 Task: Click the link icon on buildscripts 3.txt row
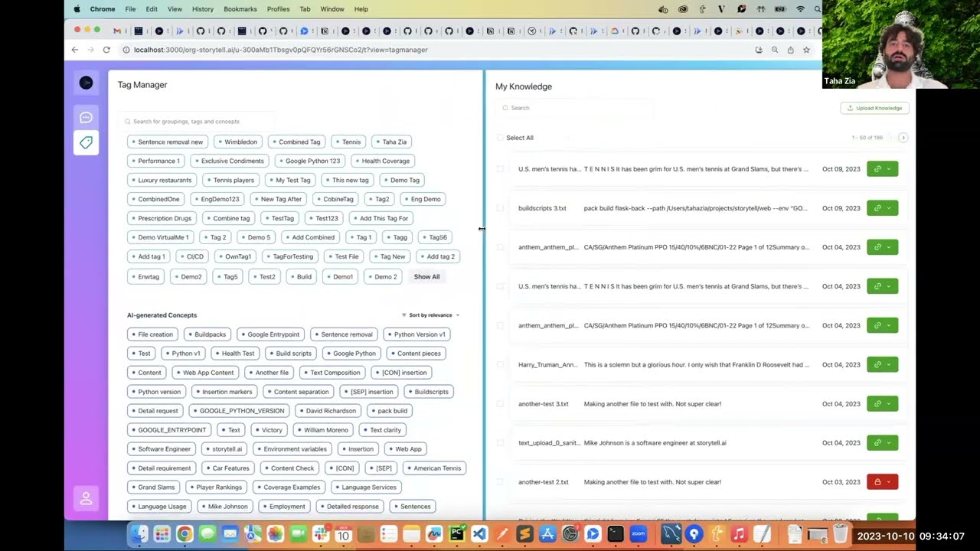[877, 208]
